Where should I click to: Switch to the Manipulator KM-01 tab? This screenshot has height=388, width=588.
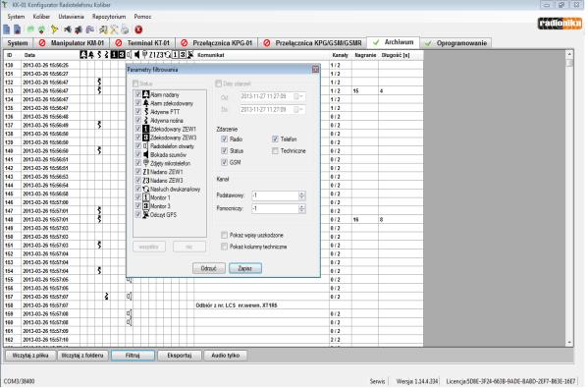click(x=72, y=43)
